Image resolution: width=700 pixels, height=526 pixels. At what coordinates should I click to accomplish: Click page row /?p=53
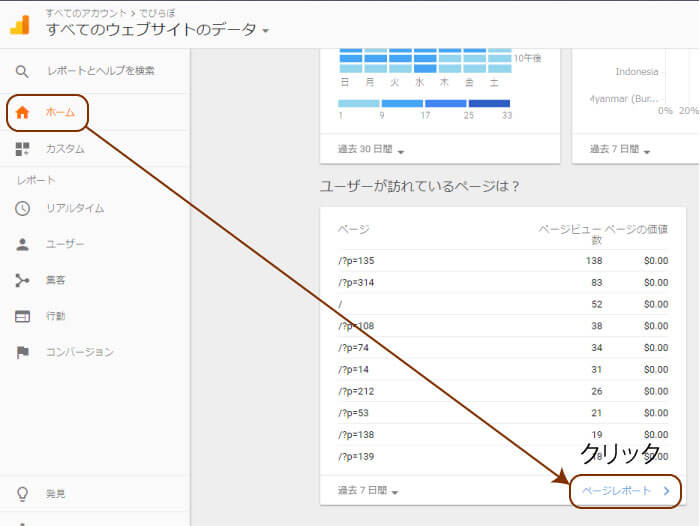coord(503,413)
